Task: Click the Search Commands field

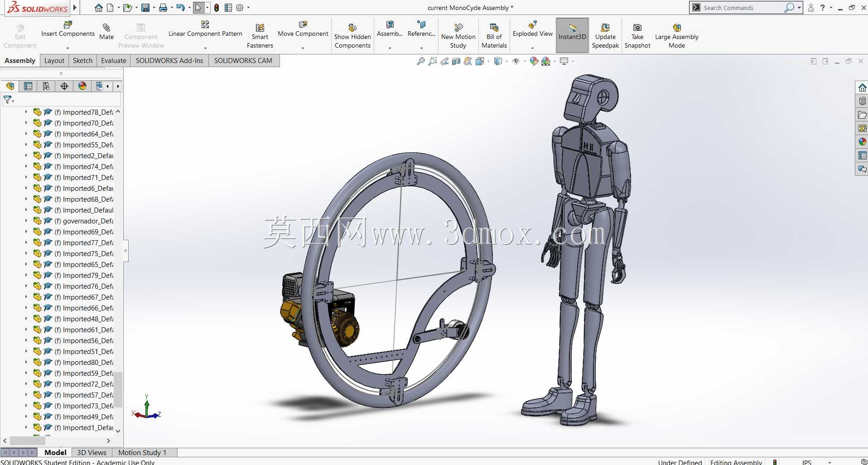Action: coord(742,8)
